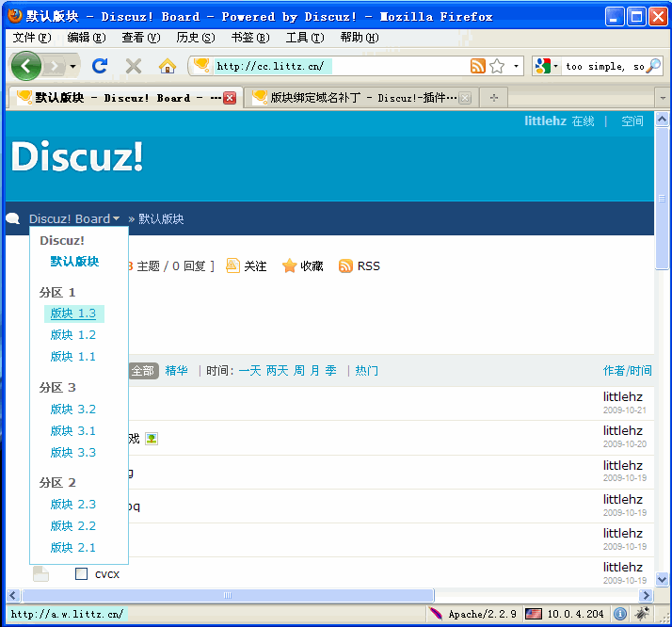This screenshot has height=627, width=672.
Task: Open the 书签 menu
Action: pyautogui.click(x=250, y=38)
